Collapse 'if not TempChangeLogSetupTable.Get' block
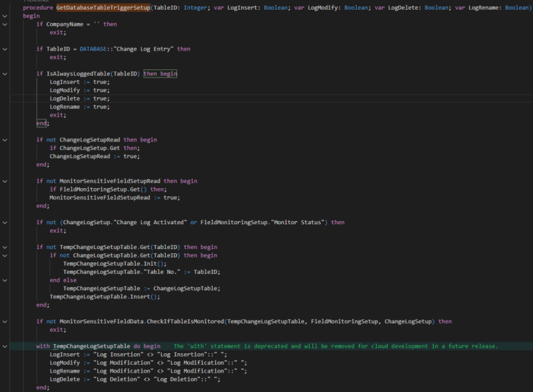The width and height of the screenshot is (533, 392). pyautogui.click(x=6, y=247)
